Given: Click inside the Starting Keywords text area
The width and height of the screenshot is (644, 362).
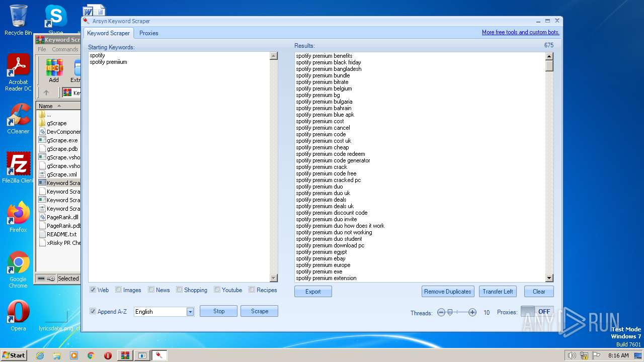Looking at the screenshot, I should point(179,167).
